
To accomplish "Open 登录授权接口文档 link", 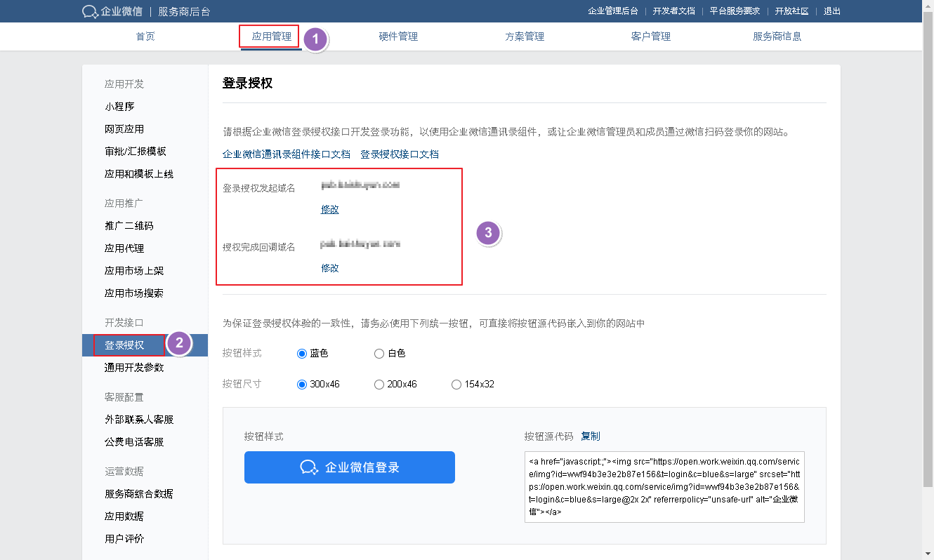I will 400,154.
